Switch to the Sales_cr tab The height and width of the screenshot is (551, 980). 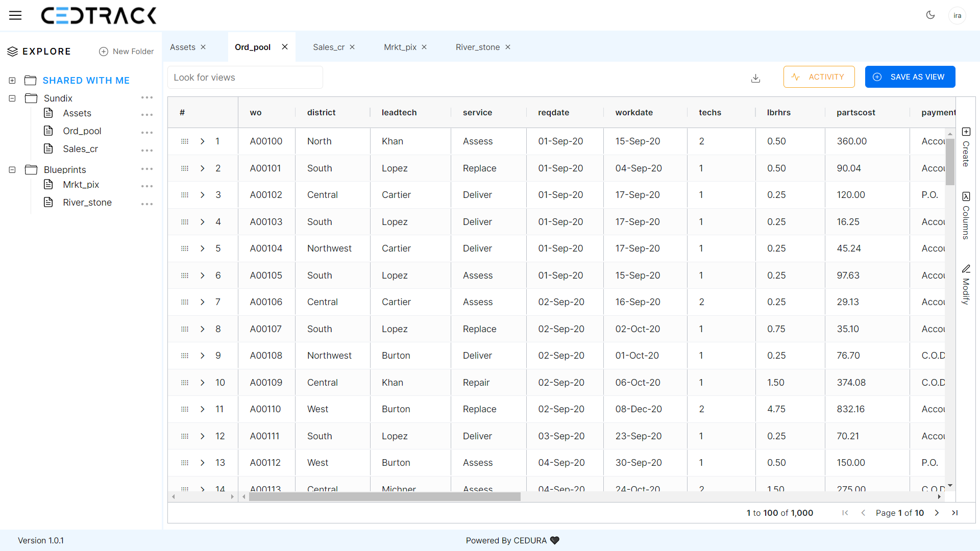pos(329,47)
